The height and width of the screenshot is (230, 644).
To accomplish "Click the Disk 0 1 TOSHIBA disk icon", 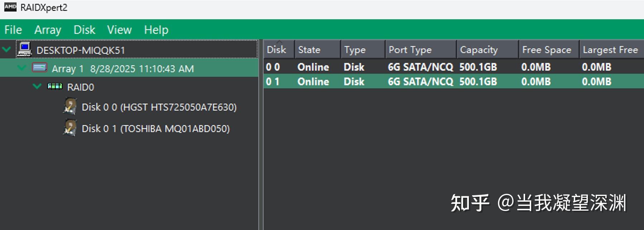I will pyautogui.click(x=70, y=128).
